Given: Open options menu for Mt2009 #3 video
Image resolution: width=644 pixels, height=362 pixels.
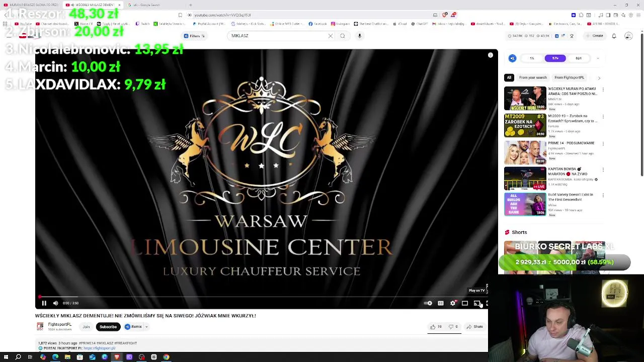Looking at the screenshot, I should (603, 117).
